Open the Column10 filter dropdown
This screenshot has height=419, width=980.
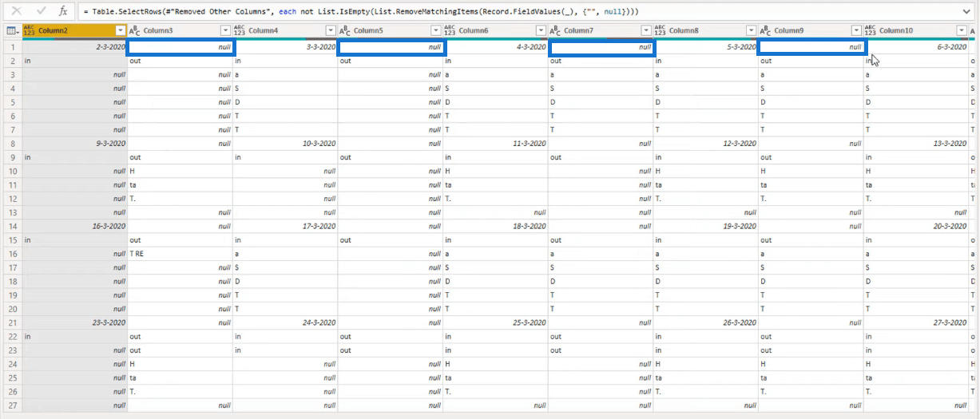[961, 30]
